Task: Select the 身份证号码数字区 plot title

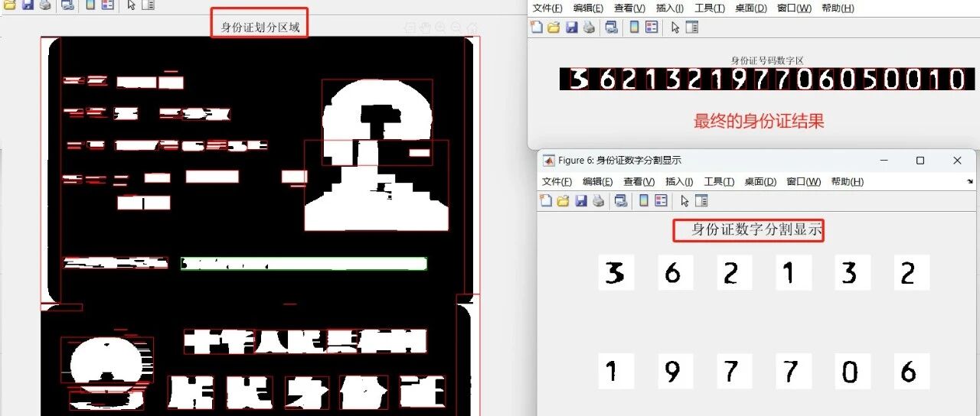Action: 767,60
